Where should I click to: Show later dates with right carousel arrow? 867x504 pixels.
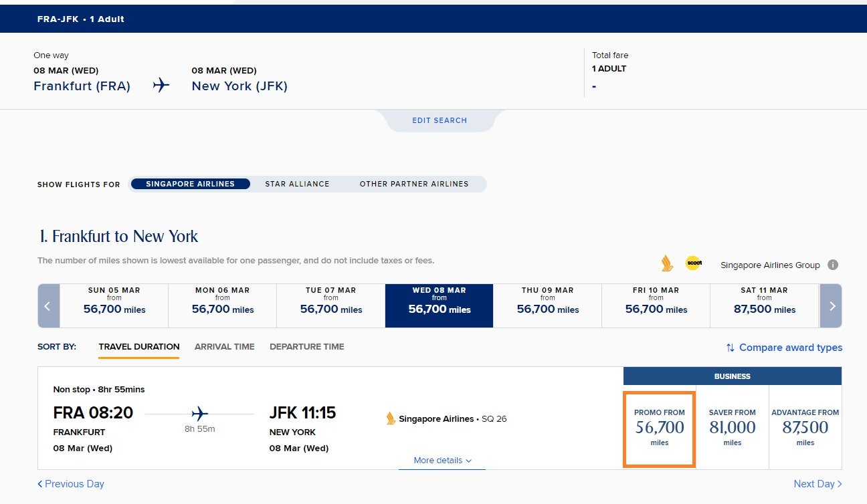point(831,306)
